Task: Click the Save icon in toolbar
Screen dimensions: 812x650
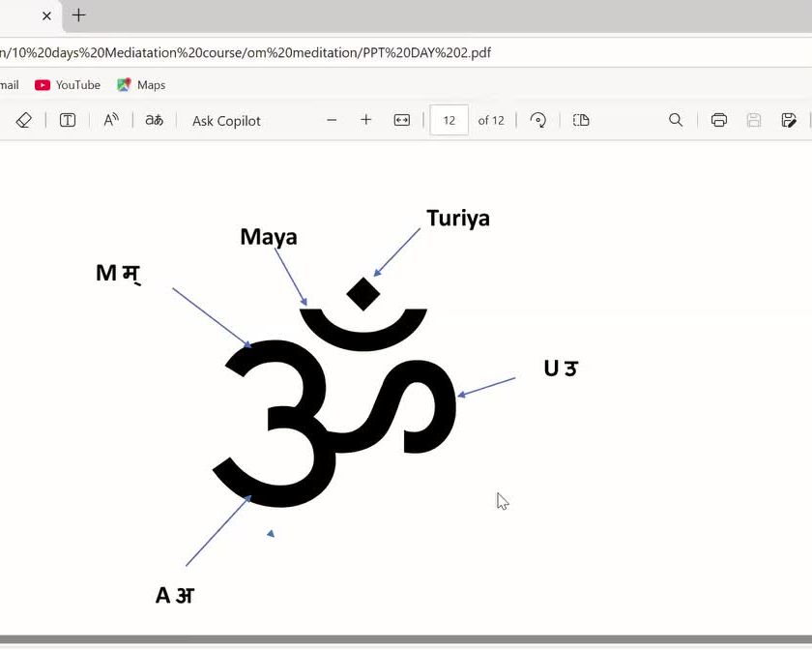Action: (x=754, y=120)
